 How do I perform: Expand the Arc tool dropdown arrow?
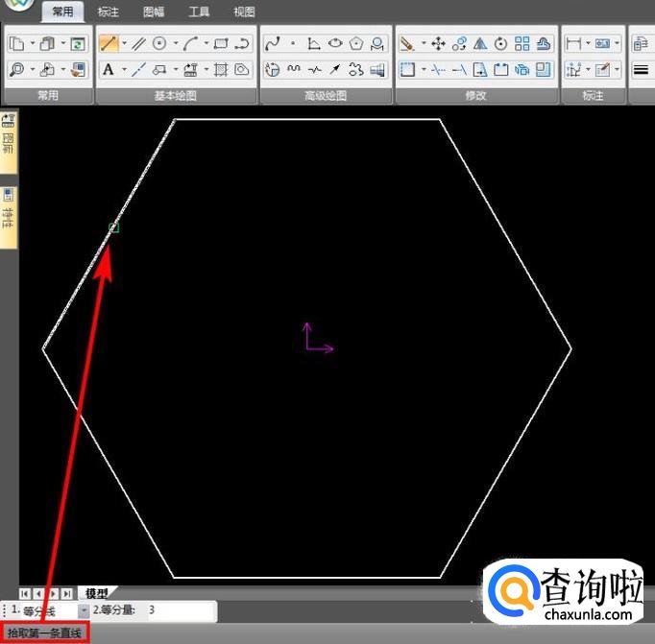click(206, 43)
